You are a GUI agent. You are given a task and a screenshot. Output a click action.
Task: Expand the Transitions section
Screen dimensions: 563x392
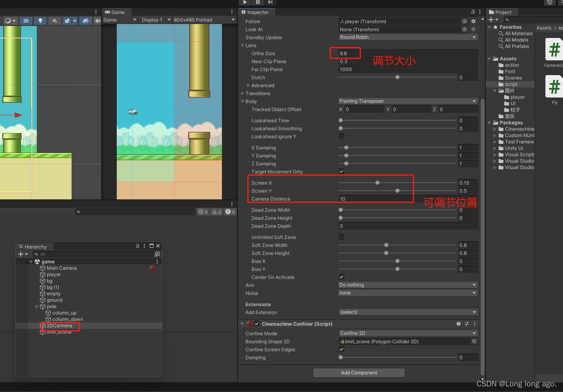click(243, 94)
